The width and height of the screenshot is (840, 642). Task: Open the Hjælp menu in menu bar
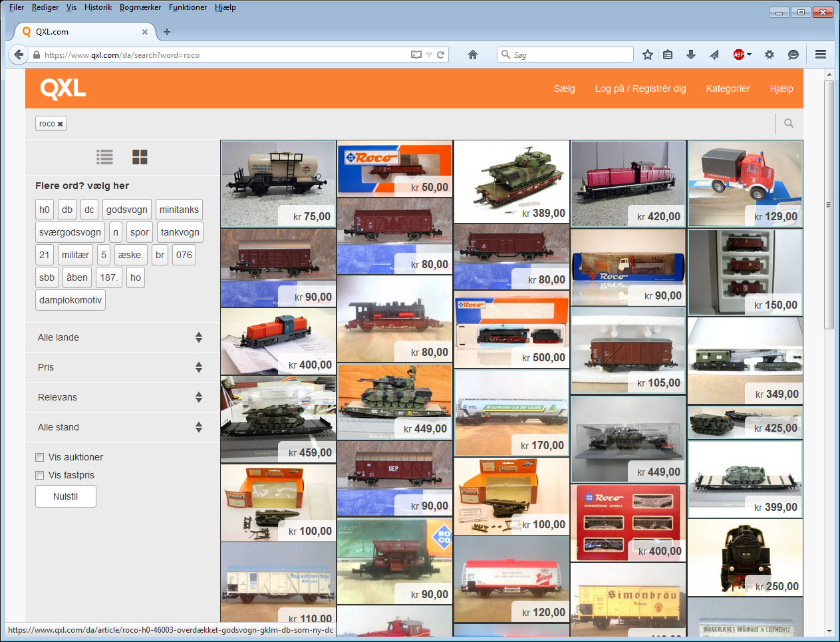(225, 7)
